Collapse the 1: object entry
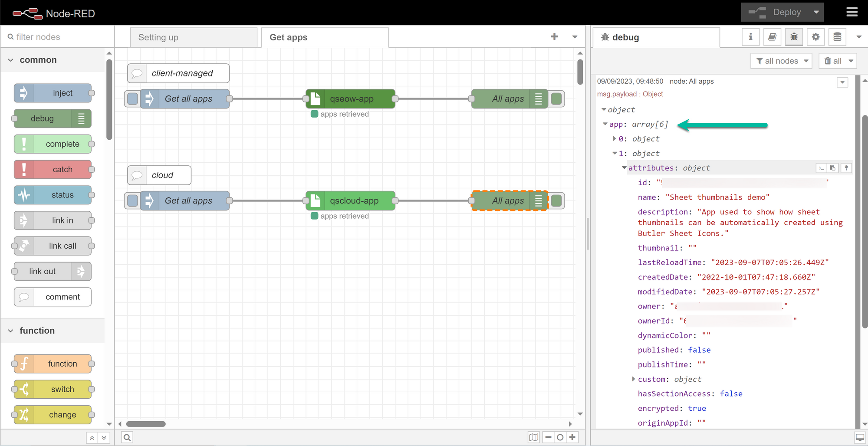 [x=615, y=153]
